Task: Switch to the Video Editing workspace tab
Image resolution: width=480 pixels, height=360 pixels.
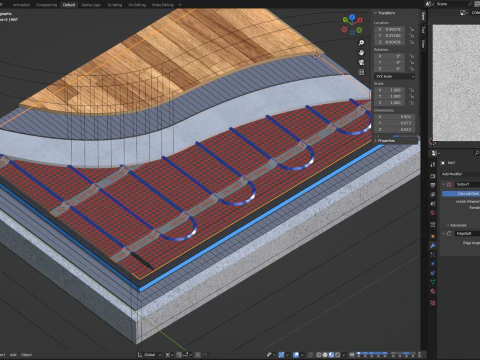Action: pos(163,5)
